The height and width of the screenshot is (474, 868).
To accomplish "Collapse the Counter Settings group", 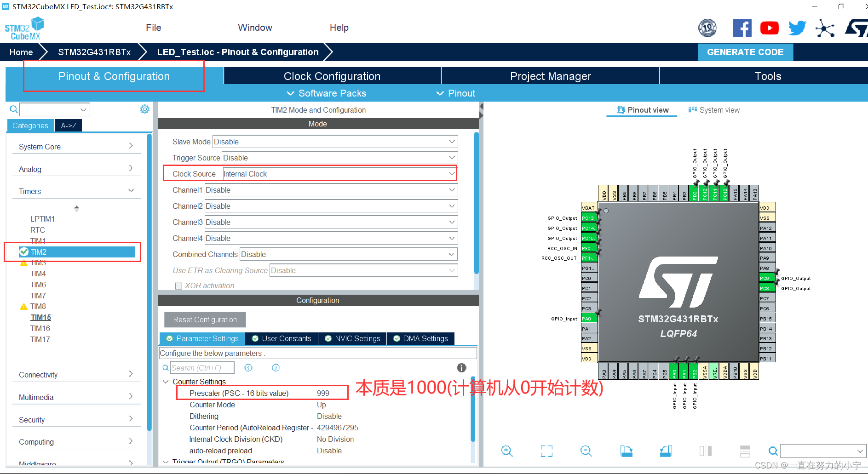I will (x=166, y=382).
